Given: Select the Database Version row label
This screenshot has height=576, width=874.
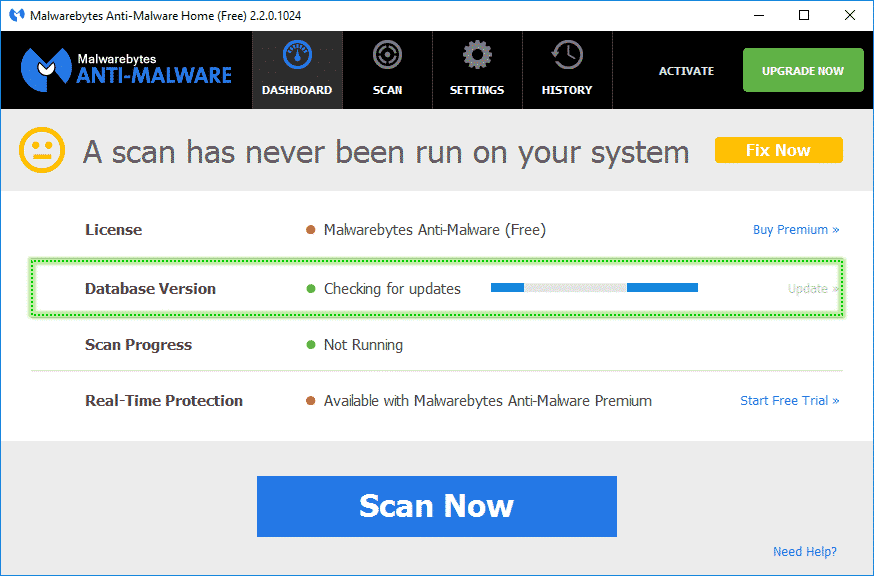Looking at the screenshot, I should click(150, 289).
